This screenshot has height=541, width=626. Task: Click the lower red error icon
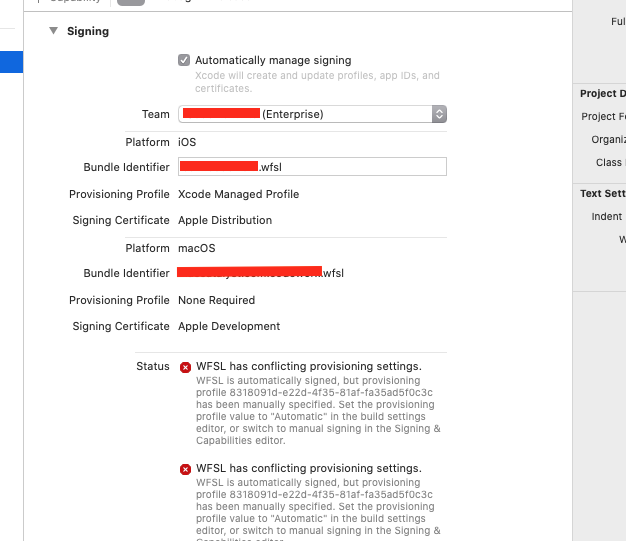click(185, 469)
